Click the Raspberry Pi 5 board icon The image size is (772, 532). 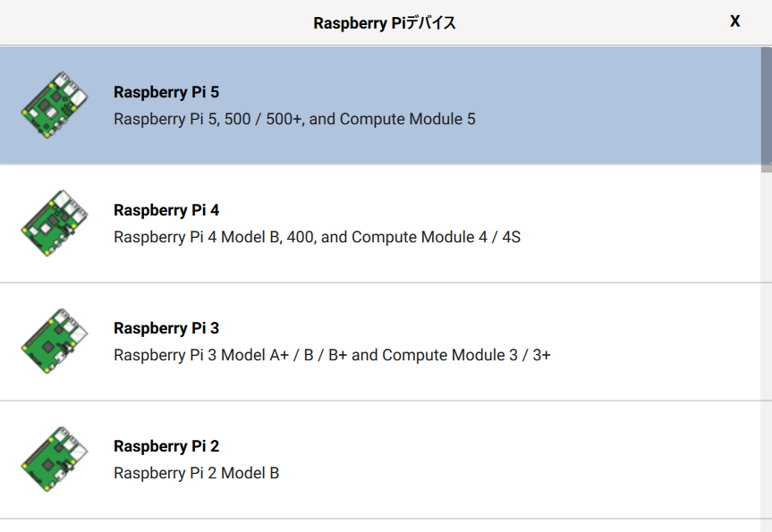55,105
